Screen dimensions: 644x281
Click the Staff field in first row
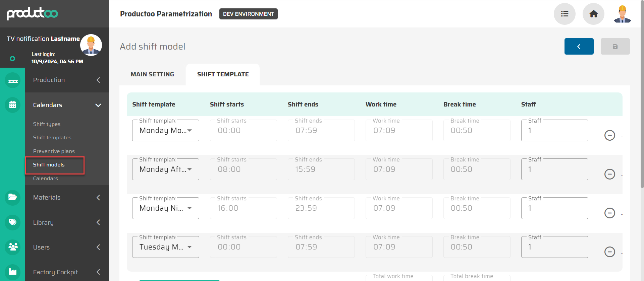tap(554, 131)
